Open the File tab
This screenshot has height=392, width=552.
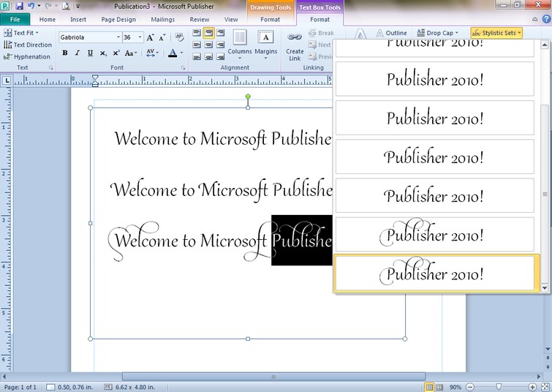[15, 19]
